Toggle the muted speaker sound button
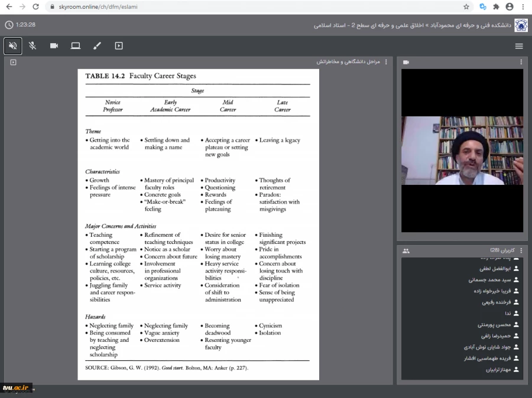Viewport: 532px width, 398px height. 13,45
